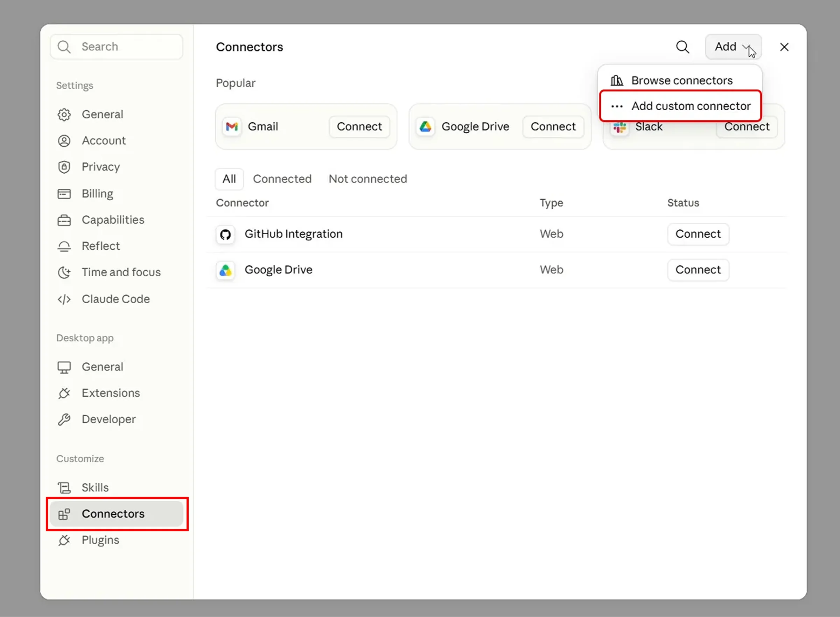Click the magnifier icon in the sidebar search
Viewport: 840px width, 617px height.
(x=64, y=47)
